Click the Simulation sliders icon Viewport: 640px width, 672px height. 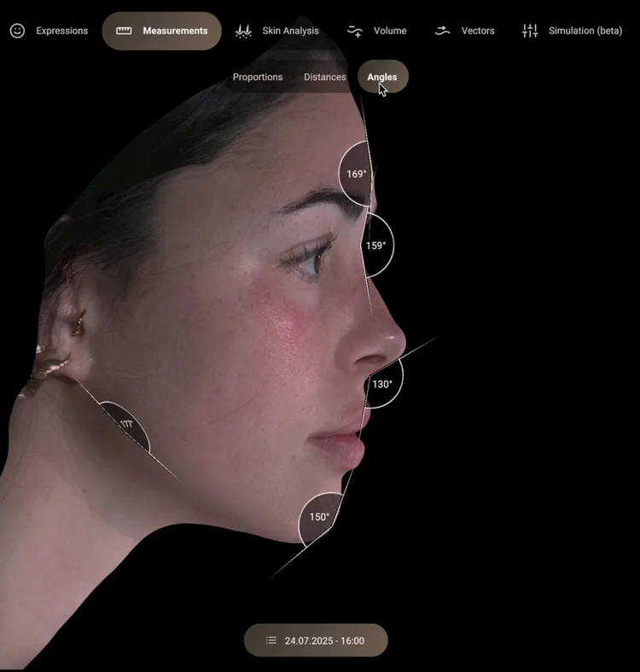(530, 31)
